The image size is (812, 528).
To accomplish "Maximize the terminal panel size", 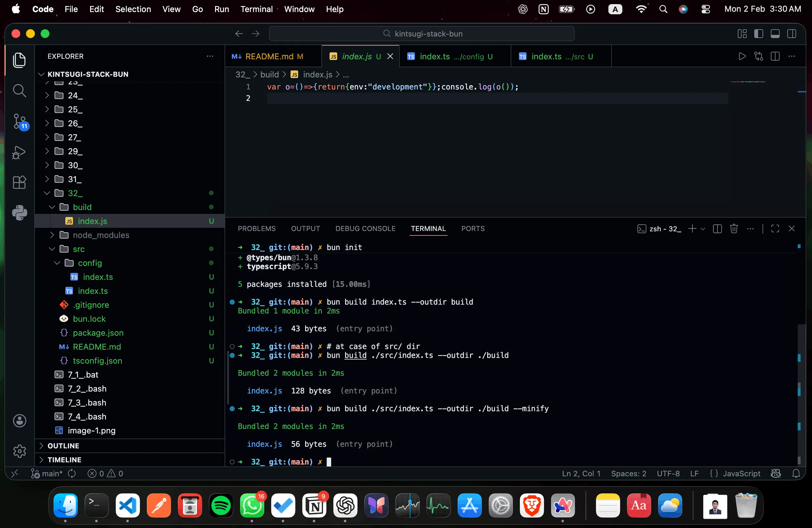I will (775, 229).
